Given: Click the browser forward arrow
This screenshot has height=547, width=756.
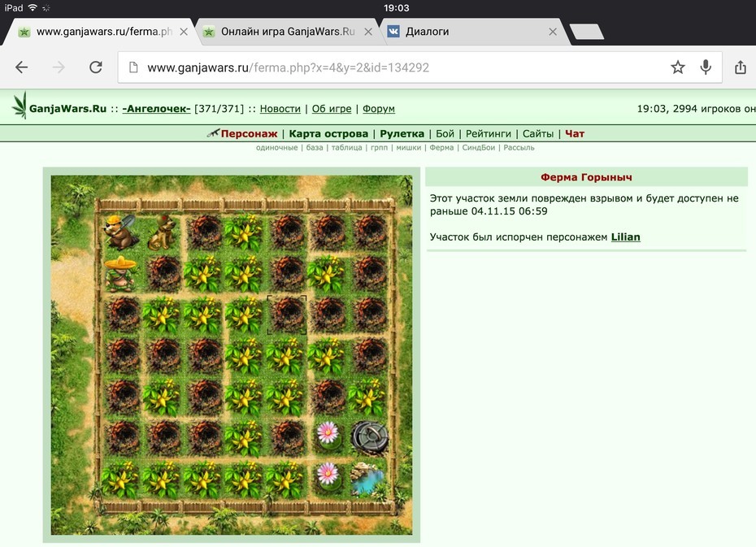Looking at the screenshot, I should click(x=59, y=67).
